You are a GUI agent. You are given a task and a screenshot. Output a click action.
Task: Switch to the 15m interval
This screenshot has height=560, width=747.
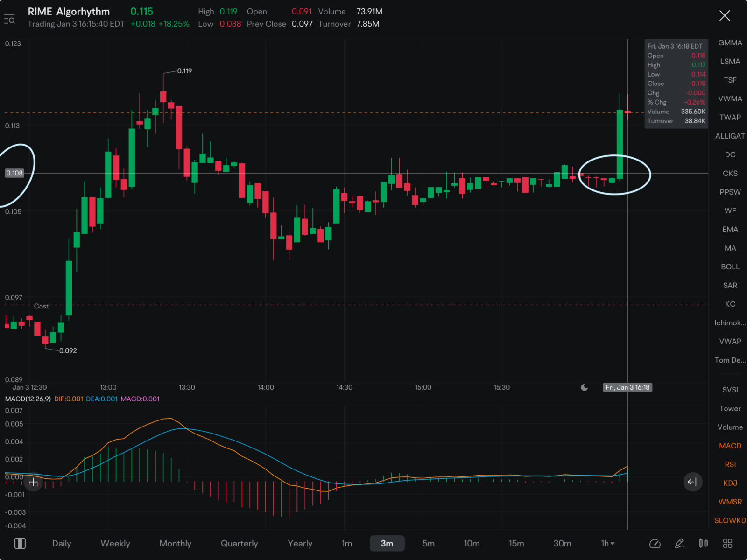click(516, 543)
